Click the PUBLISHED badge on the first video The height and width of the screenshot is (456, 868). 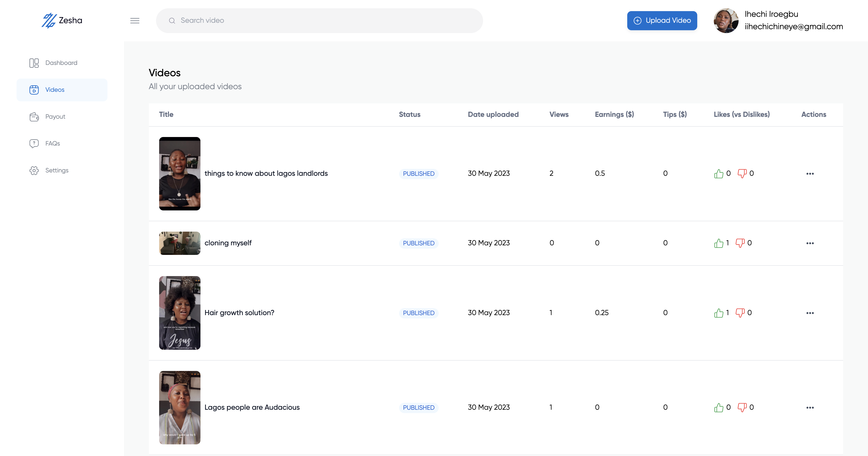click(419, 173)
